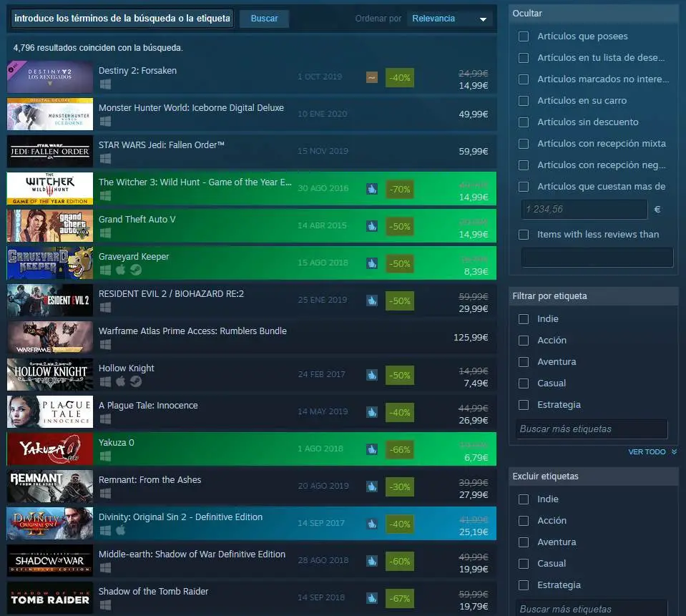Screen dimensions: 686x616
Task: Click the Windows icon under Shadow of the Tomb Raider
Action: point(105,605)
